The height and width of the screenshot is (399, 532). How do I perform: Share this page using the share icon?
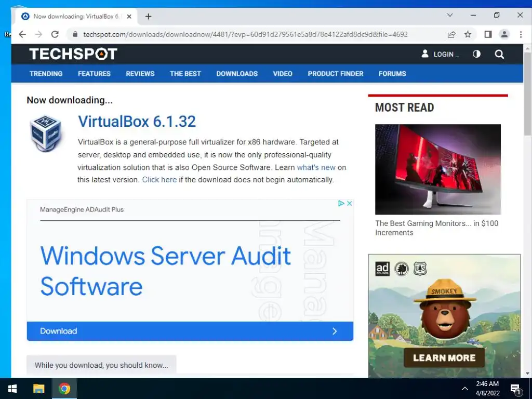click(x=451, y=34)
